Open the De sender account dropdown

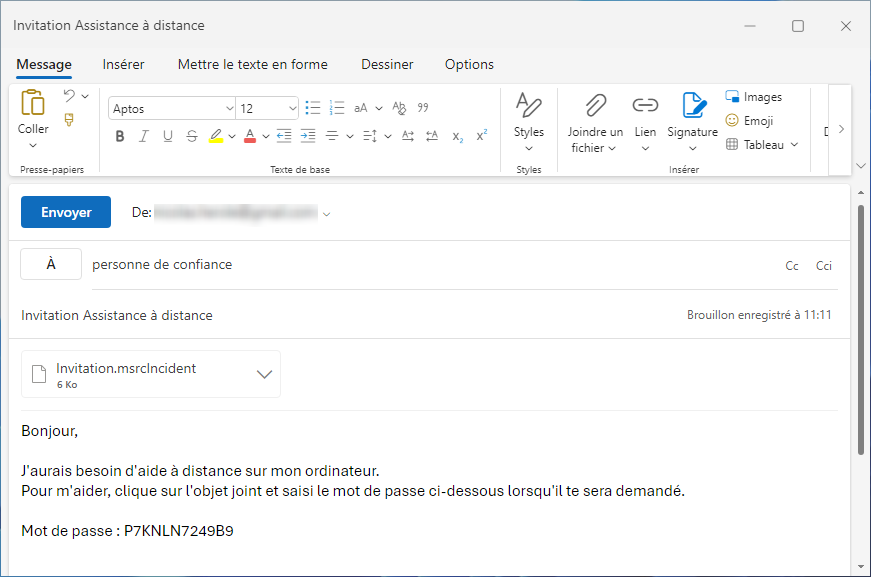[x=327, y=214]
